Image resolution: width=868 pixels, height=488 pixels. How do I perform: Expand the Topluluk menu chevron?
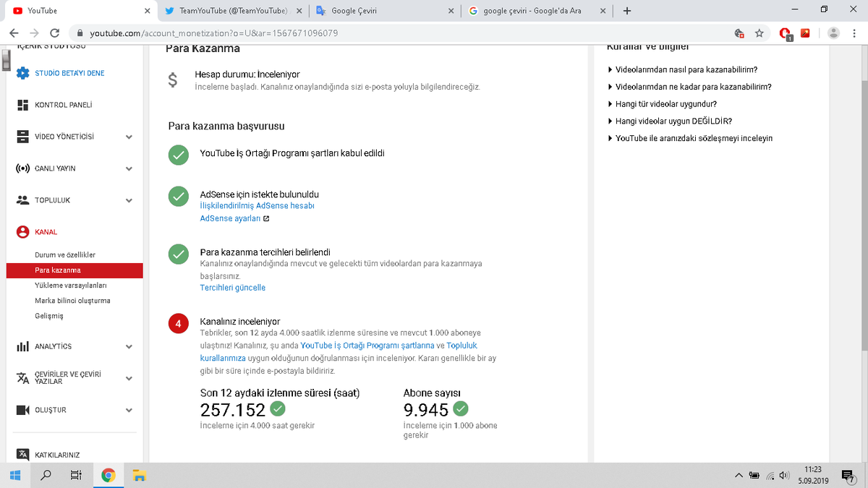pos(129,200)
